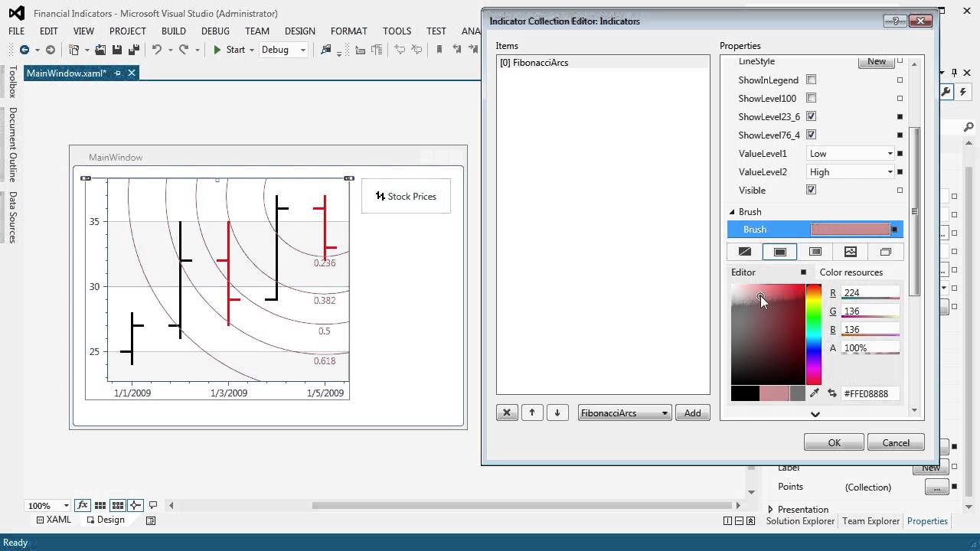This screenshot has height=551, width=980.
Task: Move indicator up with arrow button
Action: (532, 413)
